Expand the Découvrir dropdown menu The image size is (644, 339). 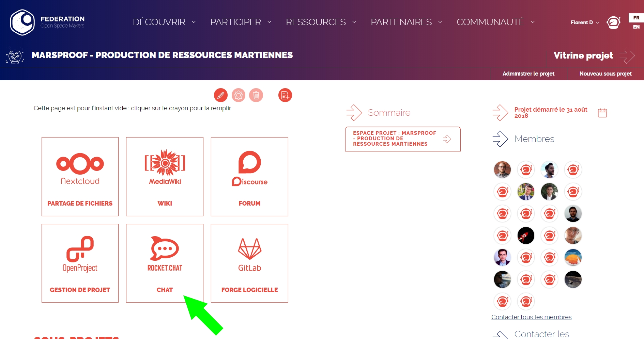pyautogui.click(x=164, y=22)
